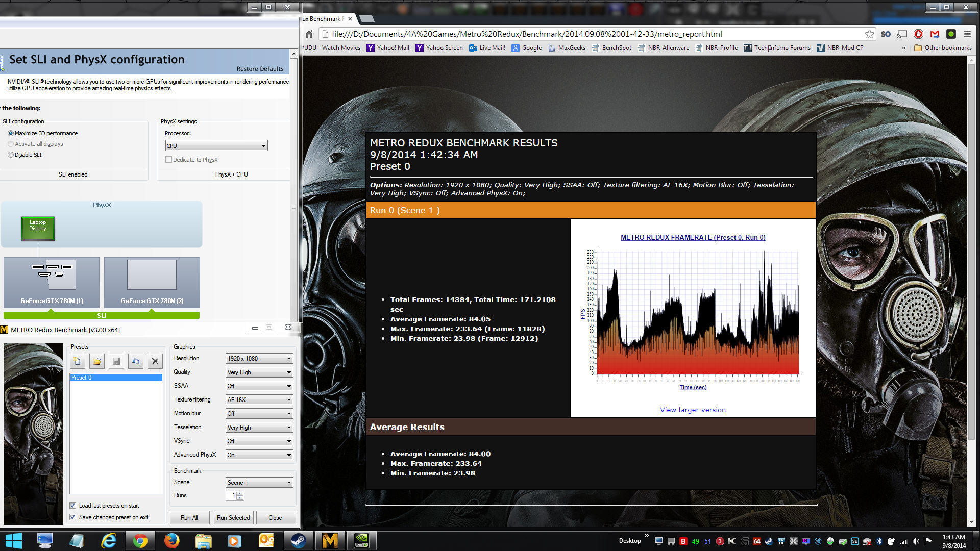The width and height of the screenshot is (980, 551).
Task: Click the Google Cast extension icon
Action: [x=902, y=34]
